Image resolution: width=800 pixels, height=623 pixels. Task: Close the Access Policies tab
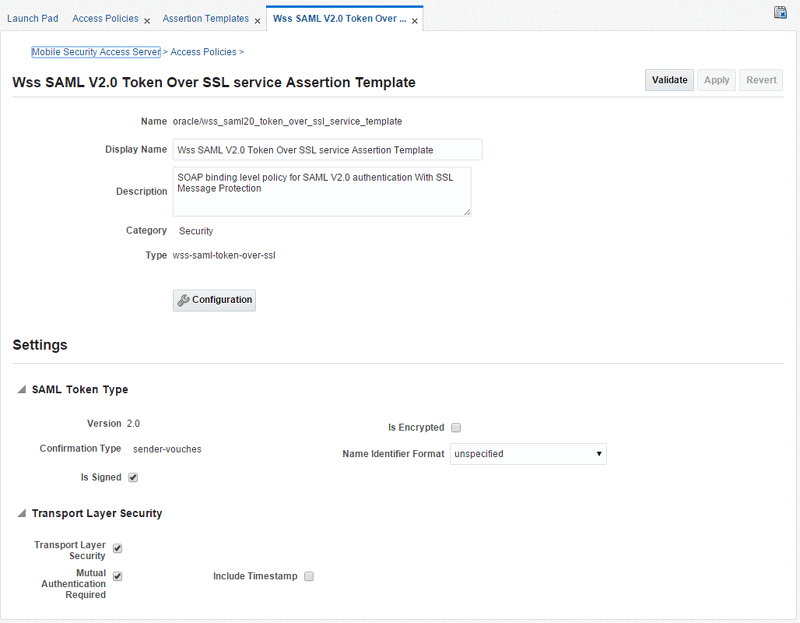click(x=147, y=21)
